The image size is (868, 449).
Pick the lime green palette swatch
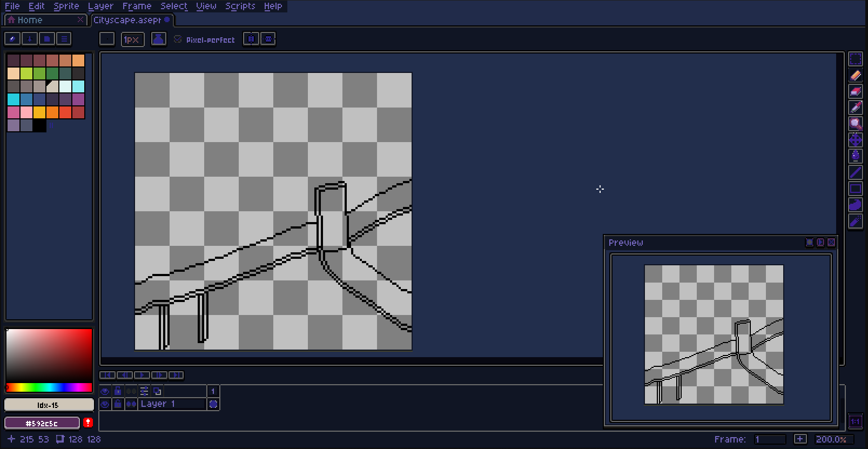(26, 73)
